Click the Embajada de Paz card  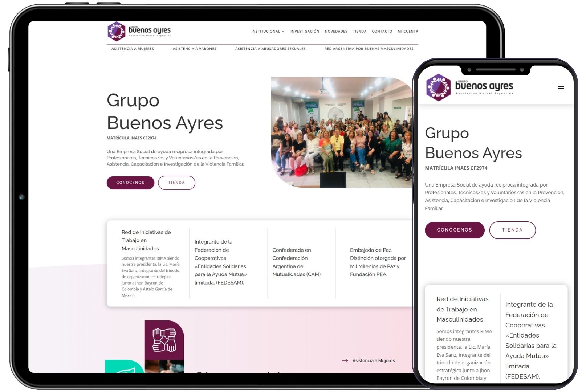(x=378, y=262)
